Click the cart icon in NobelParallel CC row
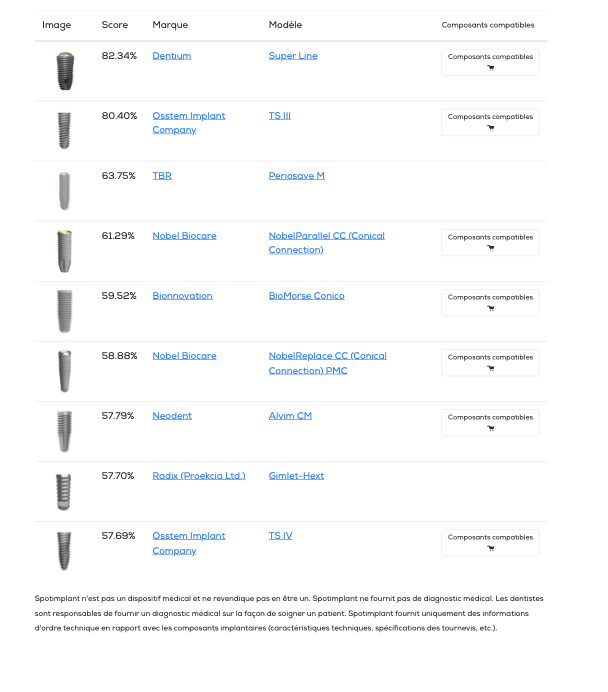The height and width of the screenshot is (692, 608). click(490, 248)
